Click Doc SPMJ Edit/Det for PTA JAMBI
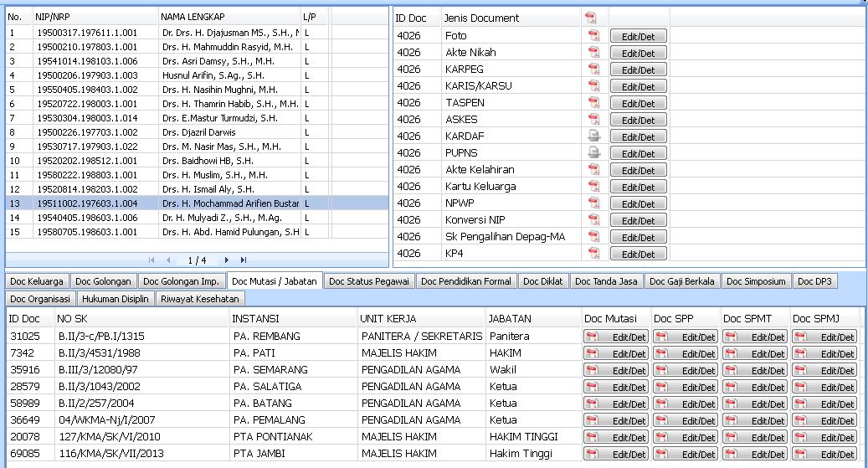The width and height of the screenshot is (868, 468). (x=824, y=455)
